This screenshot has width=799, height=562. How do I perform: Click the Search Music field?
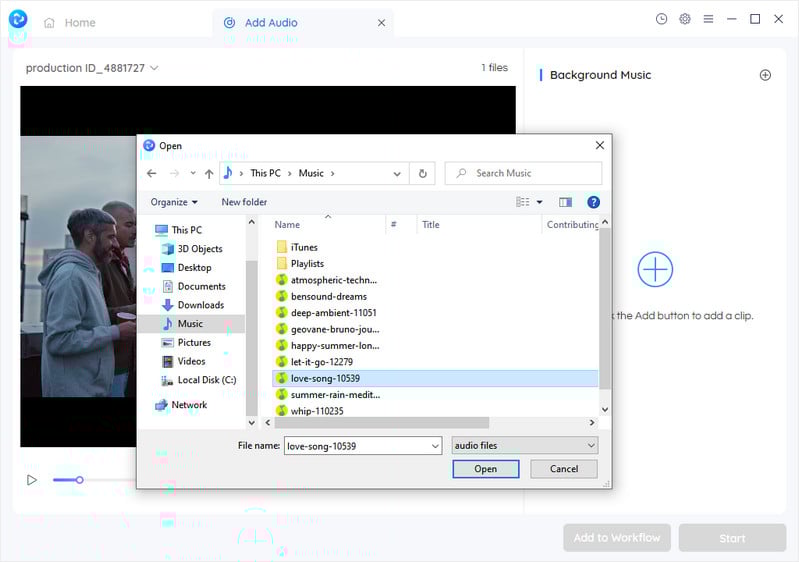click(523, 173)
